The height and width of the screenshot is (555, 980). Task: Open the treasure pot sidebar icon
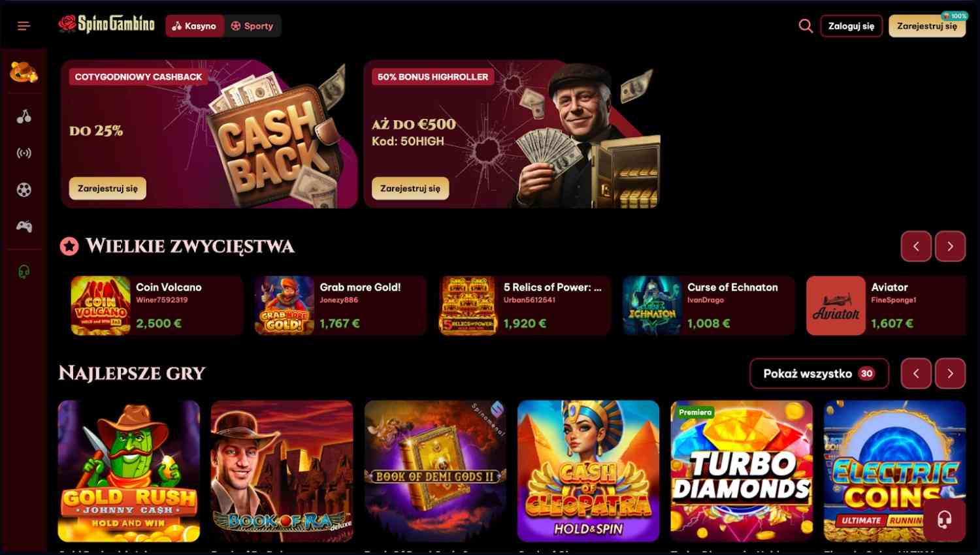[24, 72]
